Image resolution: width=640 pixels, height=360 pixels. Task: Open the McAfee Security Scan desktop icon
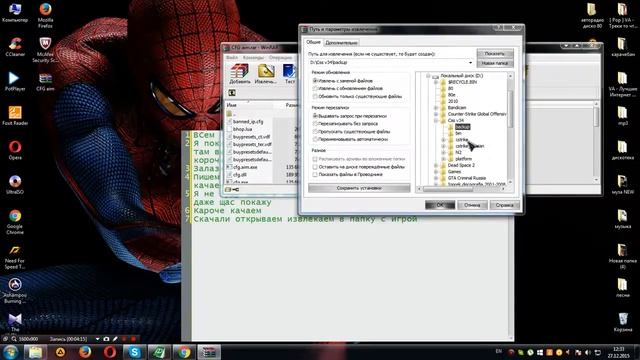click(x=45, y=49)
